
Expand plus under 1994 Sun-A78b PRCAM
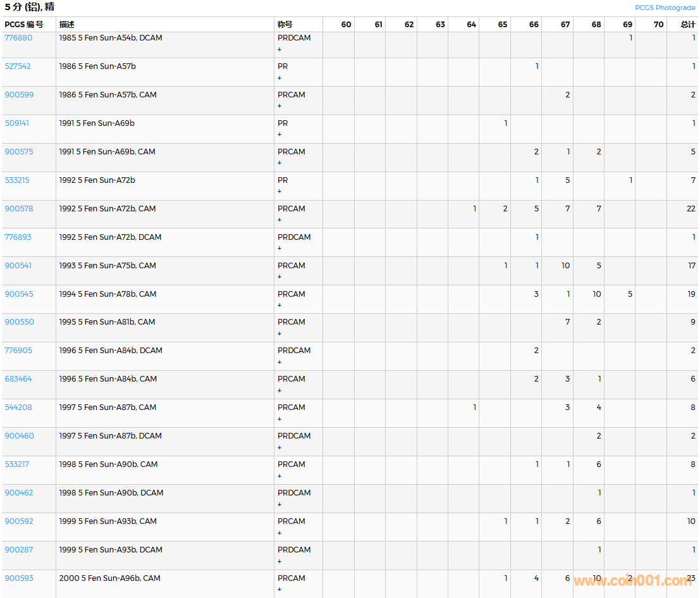click(279, 306)
